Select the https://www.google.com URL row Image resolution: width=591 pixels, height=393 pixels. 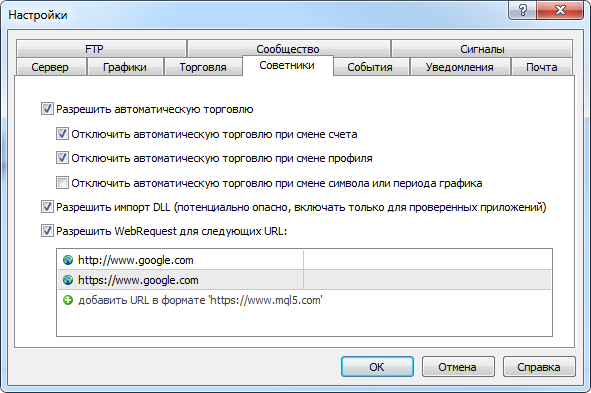[x=304, y=280]
